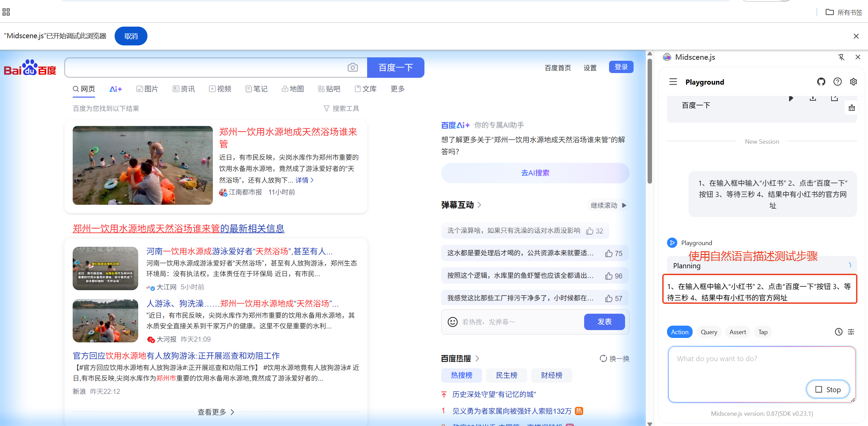The height and width of the screenshot is (426, 868).
Task: Select the Assert mode in Playground
Action: point(737,332)
